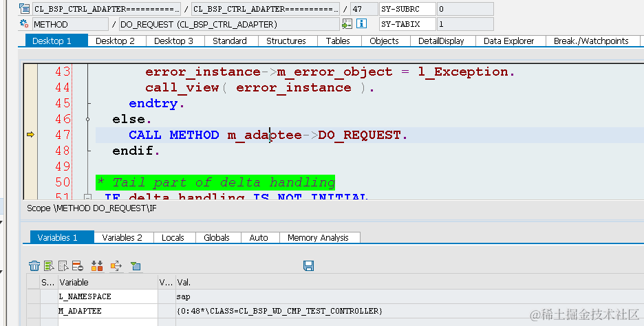Screen dimensions: 644x326
Task: Click the SY-SUBRC value 0
Action: click(x=465, y=9)
